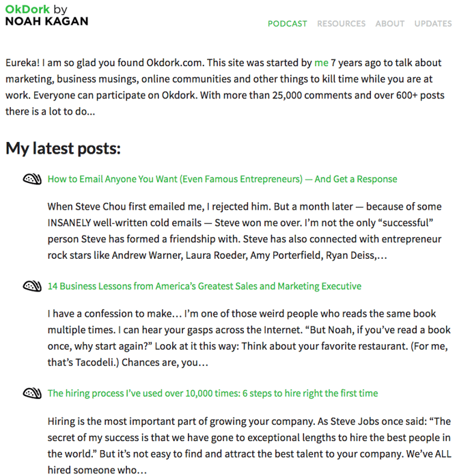Click the taco icon beside the hiring process post

(x=32, y=393)
